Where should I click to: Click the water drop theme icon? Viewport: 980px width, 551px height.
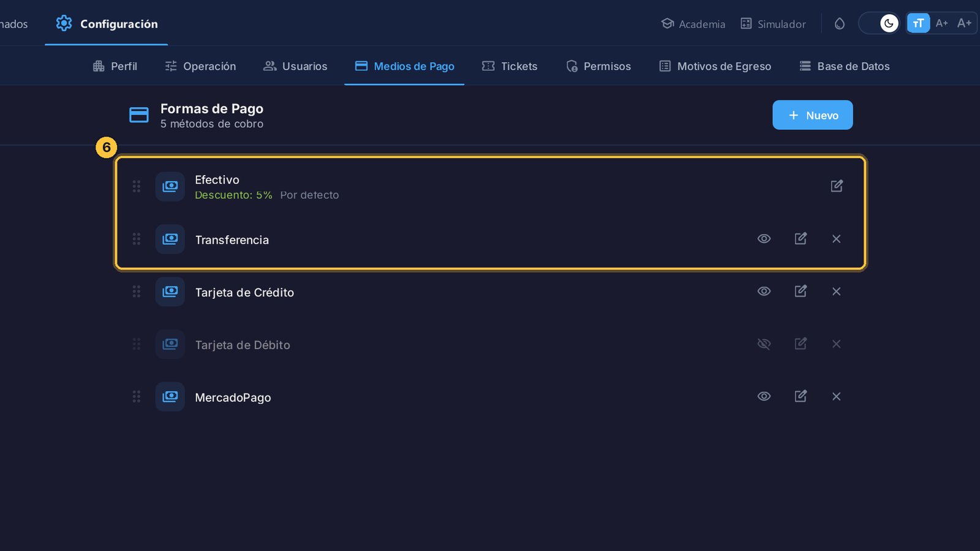(x=840, y=24)
